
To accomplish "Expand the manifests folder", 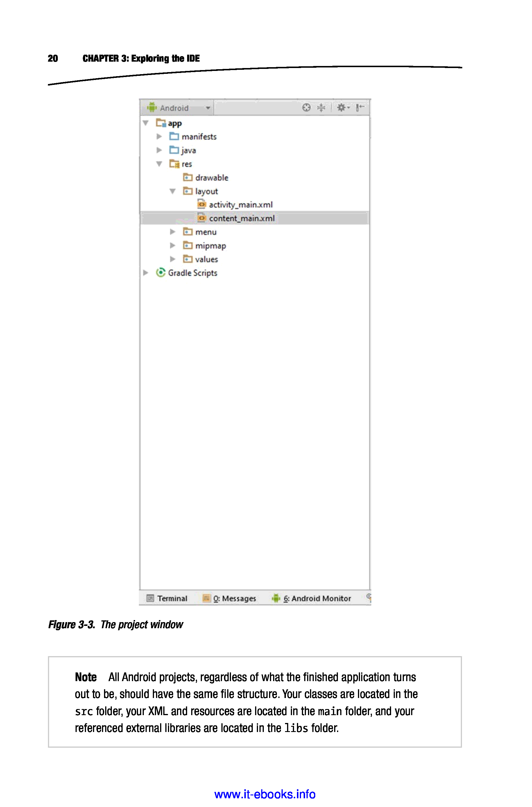I will coord(159,136).
